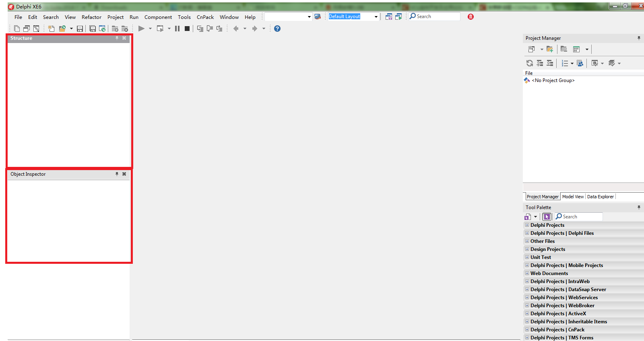Expand the Run Without Debugging dropdown arrow
The image size is (644, 341).
click(169, 29)
